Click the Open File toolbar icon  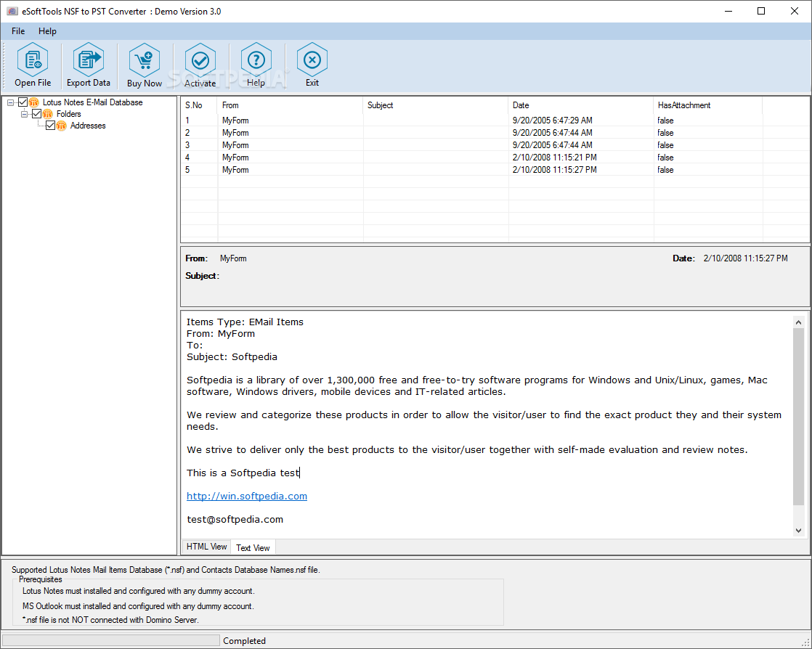pos(33,60)
